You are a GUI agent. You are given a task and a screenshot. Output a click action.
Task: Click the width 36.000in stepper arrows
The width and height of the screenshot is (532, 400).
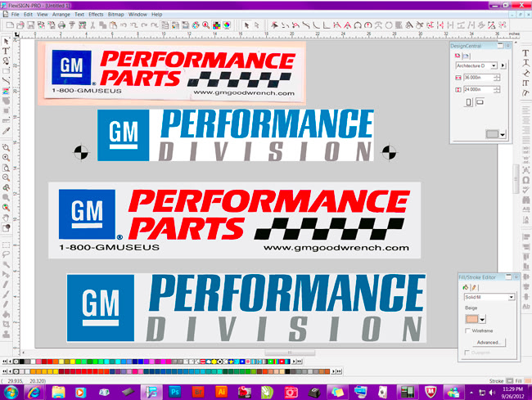pos(497,78)
